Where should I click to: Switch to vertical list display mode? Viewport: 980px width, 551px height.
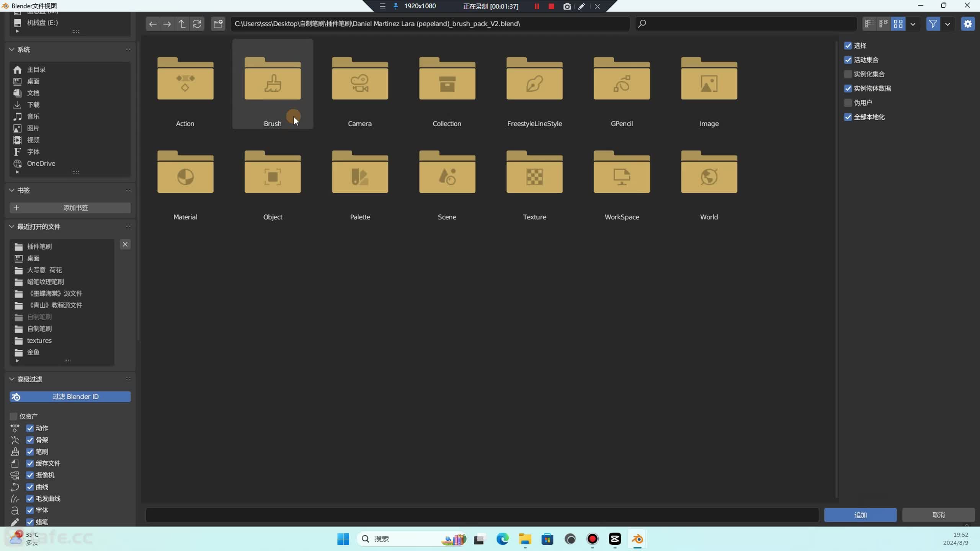[869, 24]
